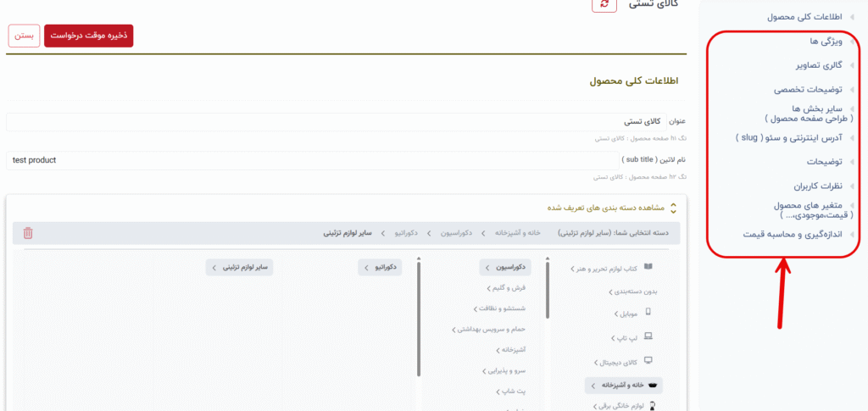Screen dimensions: 868x411
Task: Click the mobile phone icon in category list
Action: [x=648, y=313]
